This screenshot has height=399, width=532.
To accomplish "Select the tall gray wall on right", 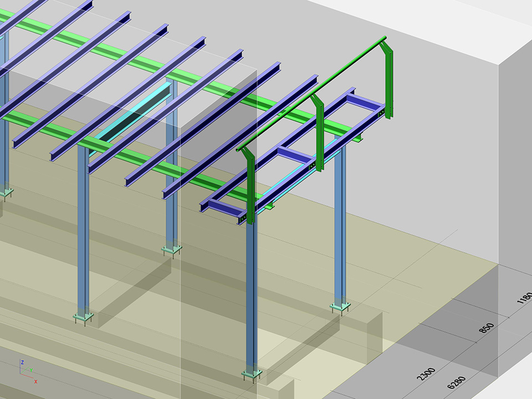I will (515, 166).
